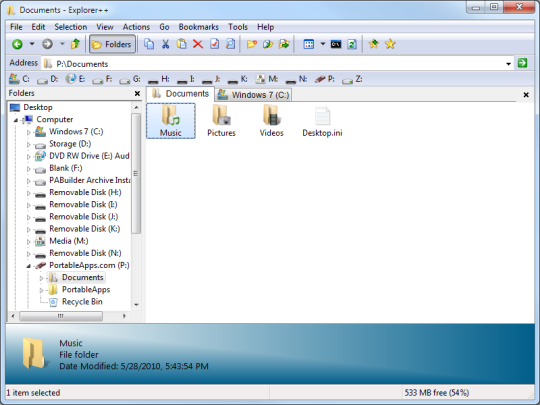Click the E: drive button
This screenshot has height=405, width=540.
tap(75, 79)
